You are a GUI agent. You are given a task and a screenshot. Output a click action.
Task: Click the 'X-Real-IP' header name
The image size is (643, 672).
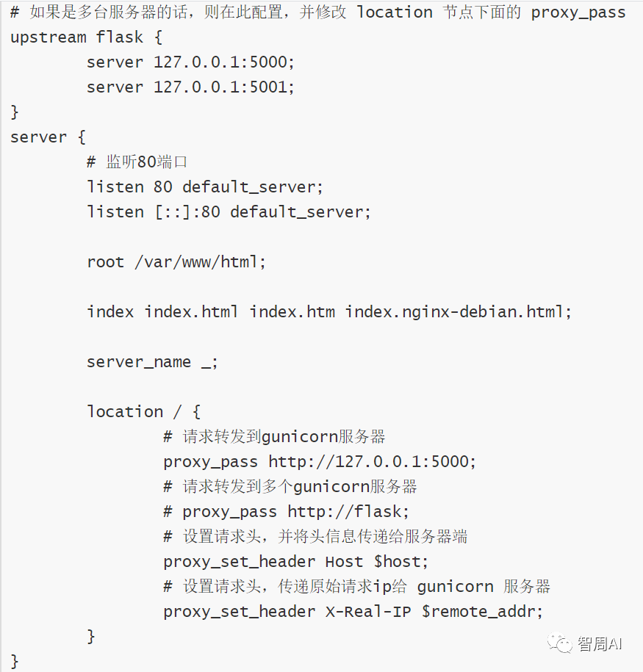pos(368,612)
